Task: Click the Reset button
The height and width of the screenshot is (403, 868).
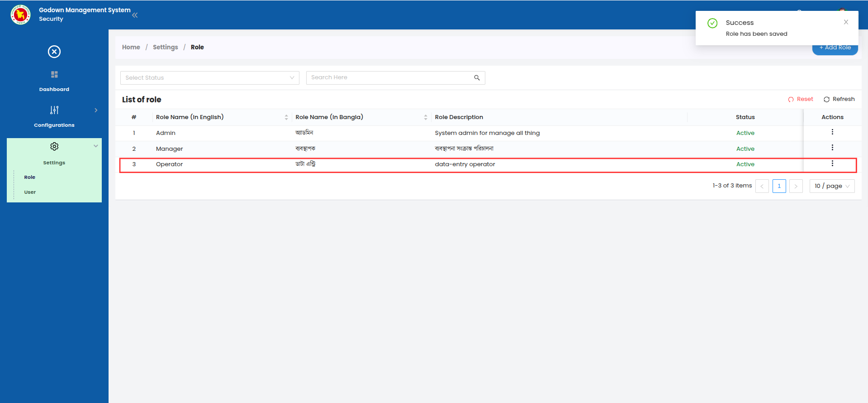Action: point(800,99)
